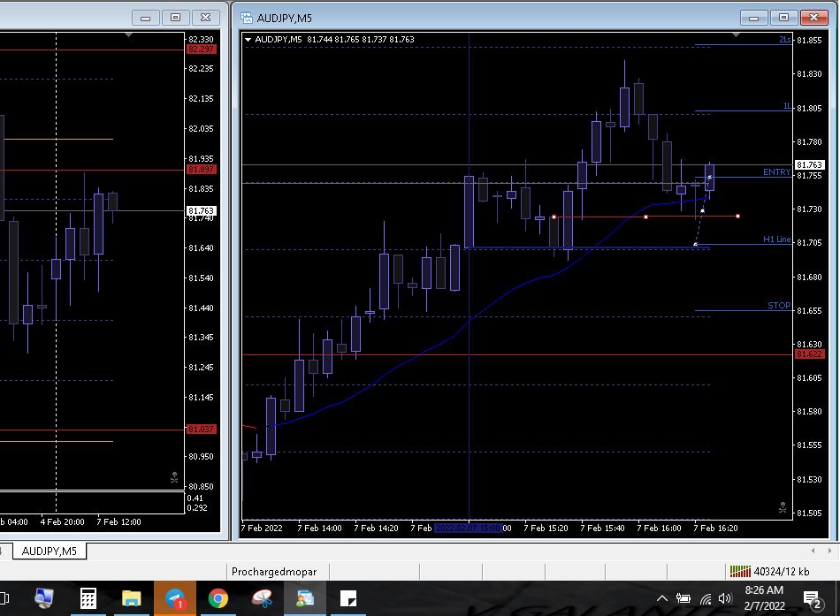Viewport: 840px width, 616px height.
Task: Click the 81.037 red price label
Action: click(x=201, y=429)
